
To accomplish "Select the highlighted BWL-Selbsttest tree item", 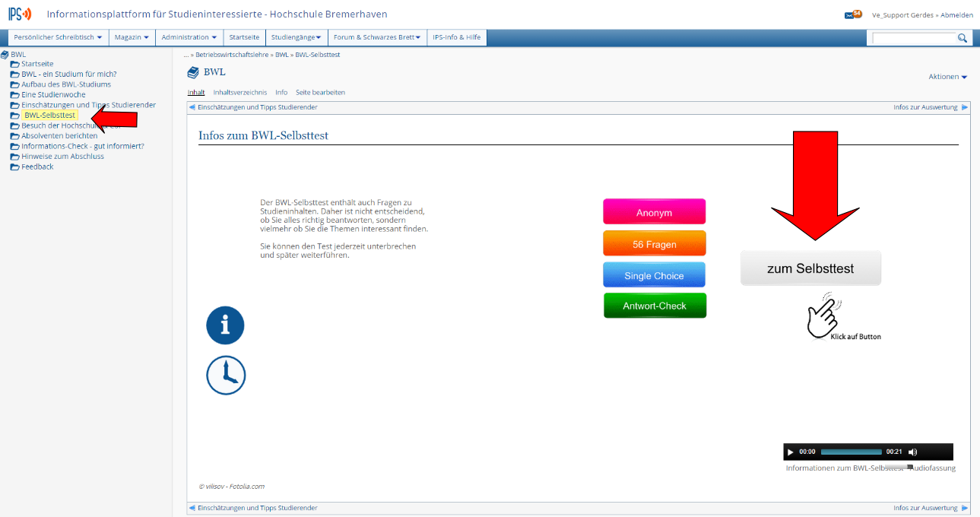I will (49, 115).
